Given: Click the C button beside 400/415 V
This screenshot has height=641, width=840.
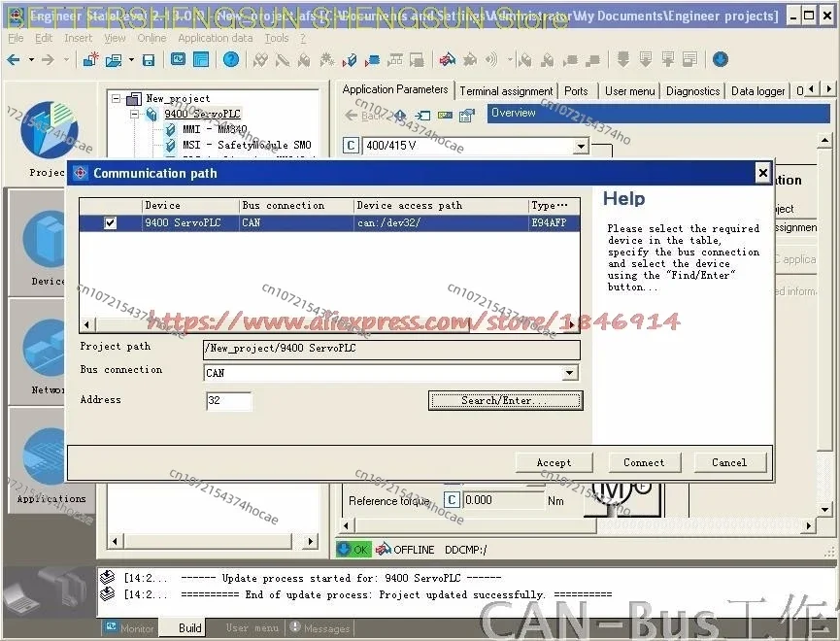Looking at the screenshot, I should [351, 146].
